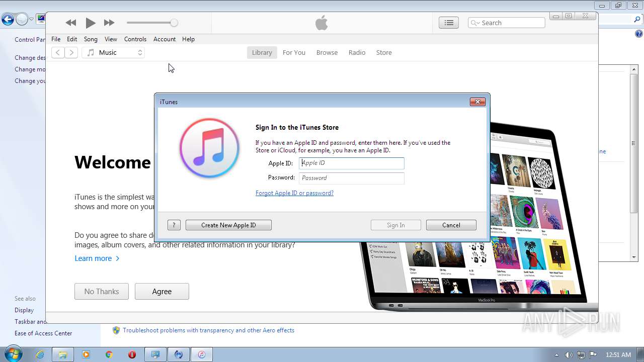The width and height of the screenshot is (644, 362).
Task: Open Internet Explorer from the taskbar
Action: click(x=40, y=354)
